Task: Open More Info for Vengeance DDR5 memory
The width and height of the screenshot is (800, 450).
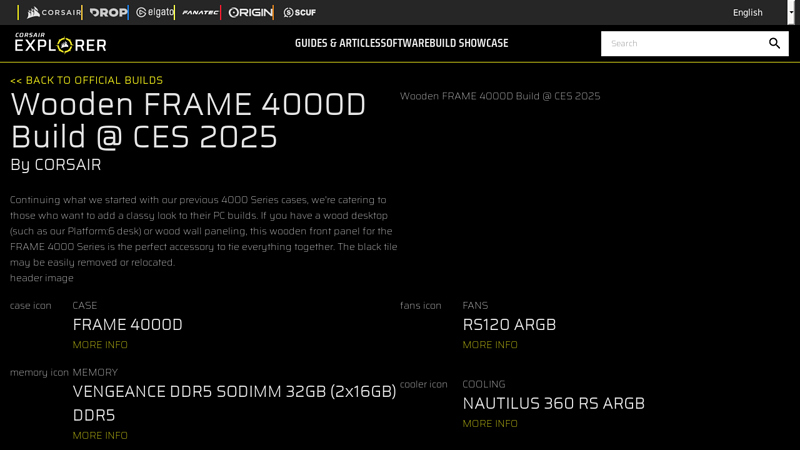Action: point(100,435)
